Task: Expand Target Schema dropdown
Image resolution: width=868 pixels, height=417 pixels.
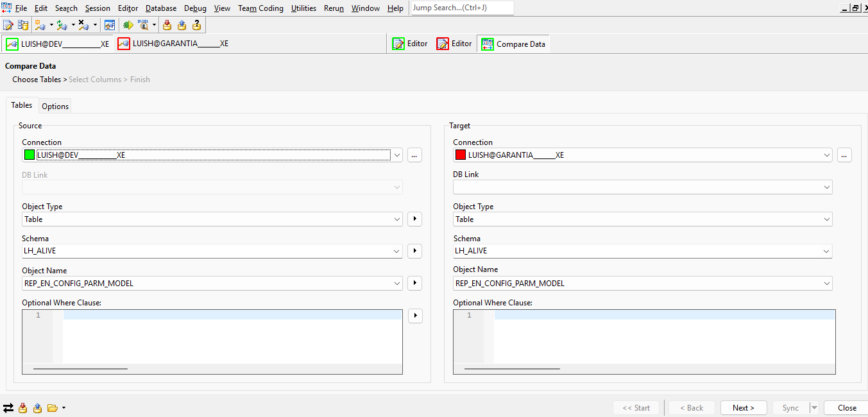Action: pos(826,251)
